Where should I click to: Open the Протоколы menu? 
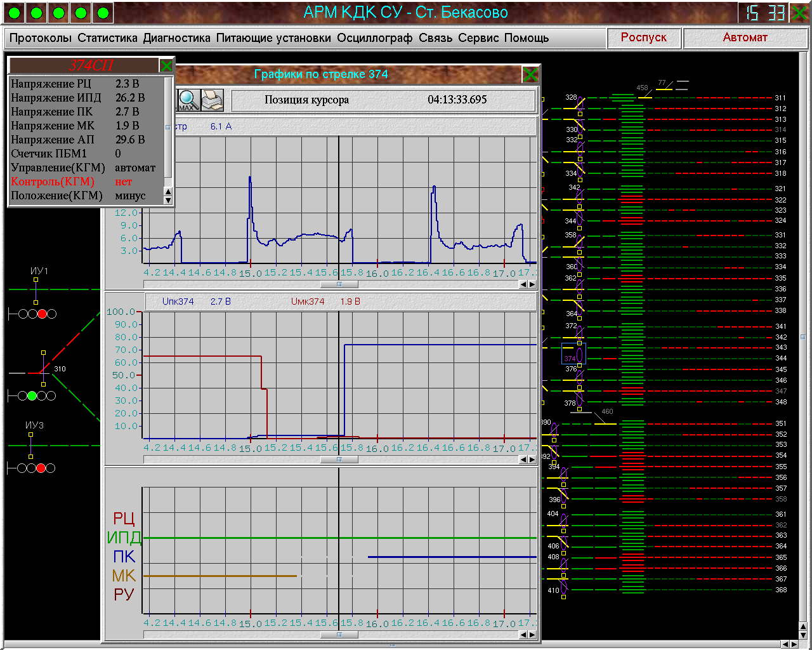tap(41, 38)
